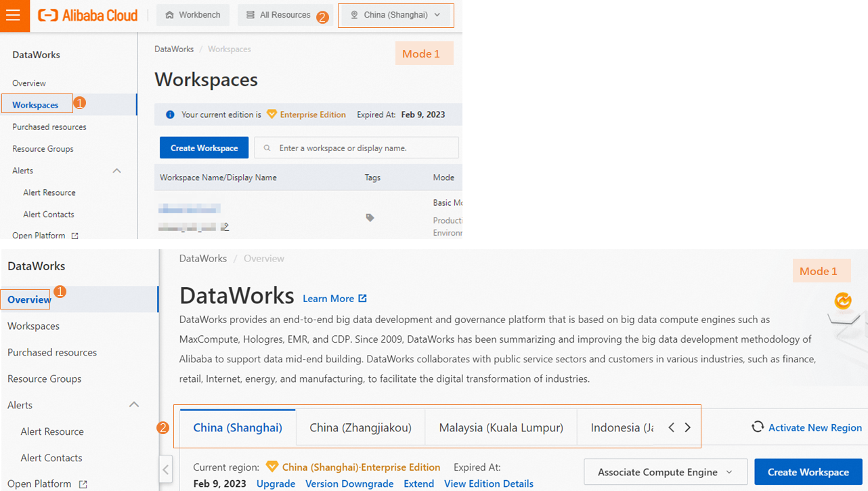Open the China (Shanghai) region selector
868x491 pixels.
(395, 15)
